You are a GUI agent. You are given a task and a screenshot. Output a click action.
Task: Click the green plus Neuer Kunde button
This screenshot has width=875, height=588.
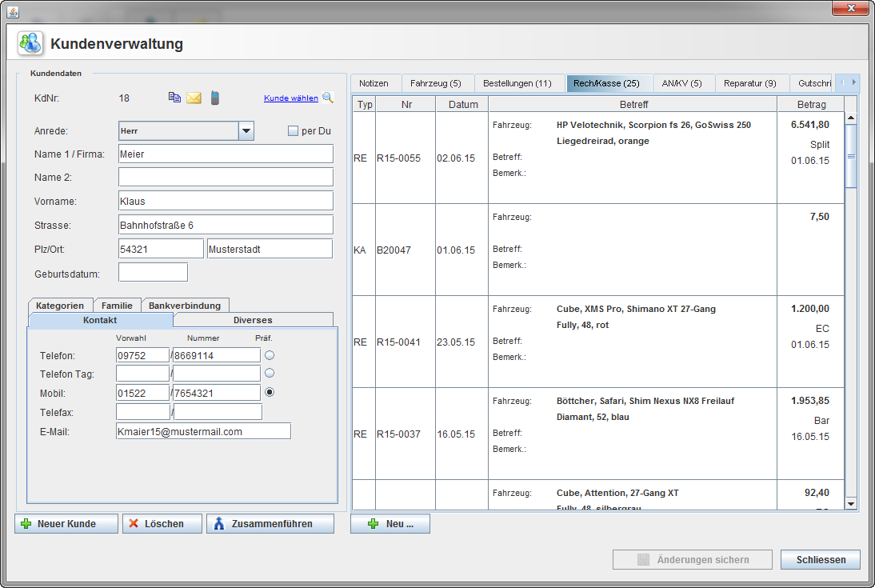[x=66, y=524]
